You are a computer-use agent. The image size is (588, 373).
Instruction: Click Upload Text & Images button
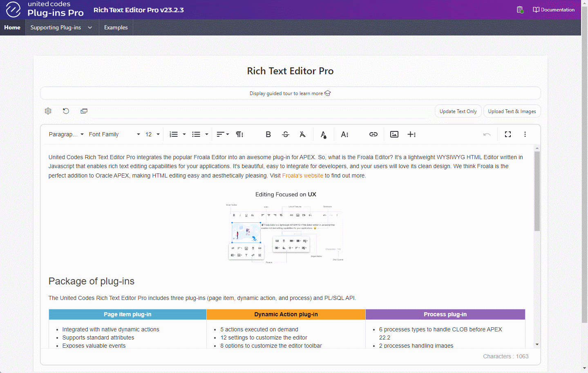pos(512,111)
